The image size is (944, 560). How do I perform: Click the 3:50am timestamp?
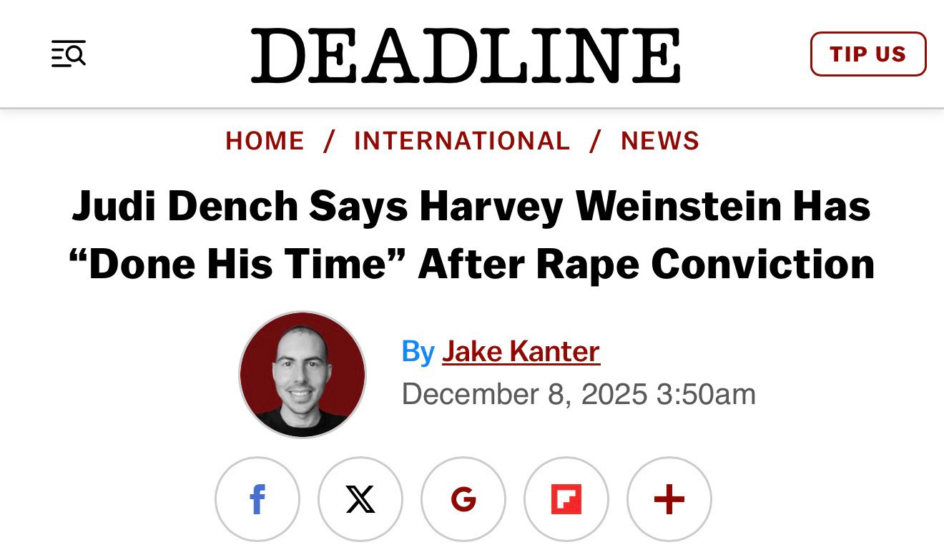pos(705,394)
